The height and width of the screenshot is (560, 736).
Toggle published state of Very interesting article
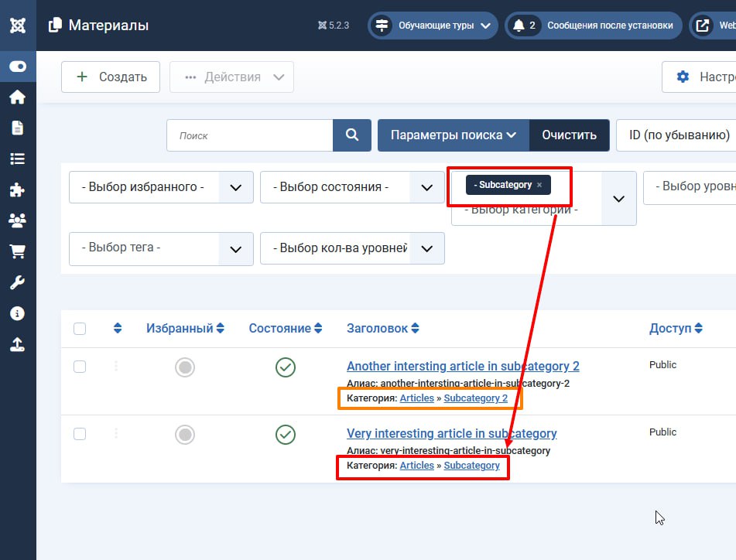coord(286,435)
